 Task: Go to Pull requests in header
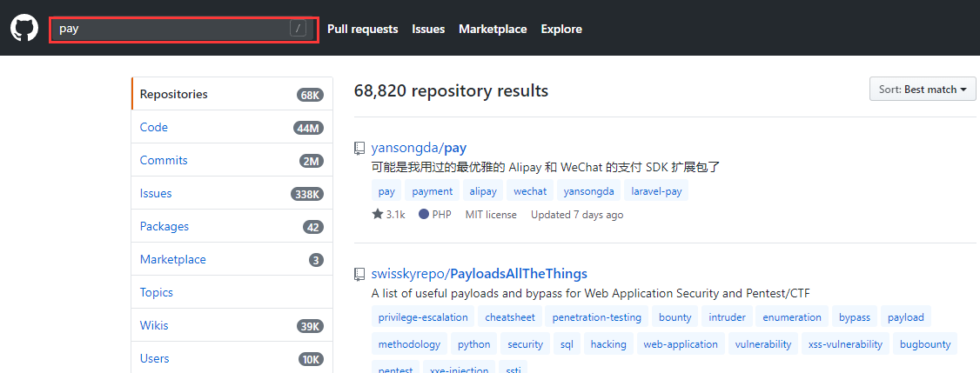pyautogui.click(x=363, y=29)
